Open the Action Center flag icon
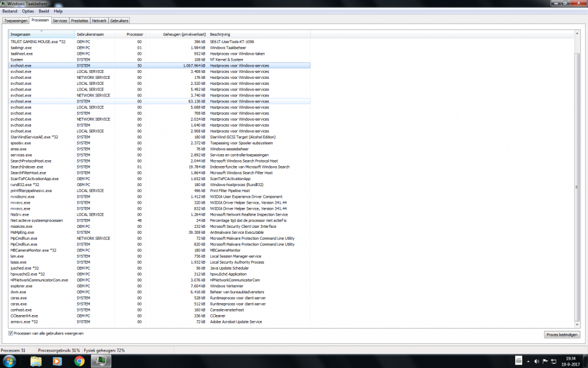 545,362
